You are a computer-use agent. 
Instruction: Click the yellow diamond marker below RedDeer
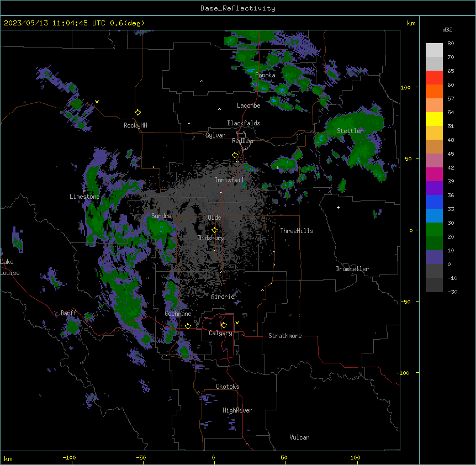click(235, 155)
